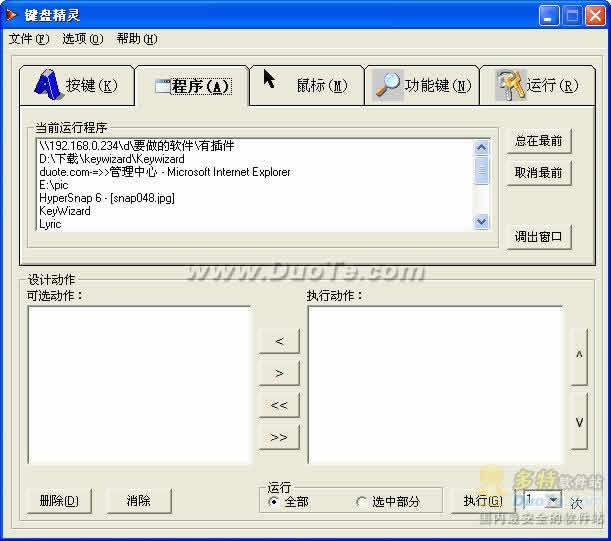
Task: Click the 消除 button
Action: [x=139, y=501]
